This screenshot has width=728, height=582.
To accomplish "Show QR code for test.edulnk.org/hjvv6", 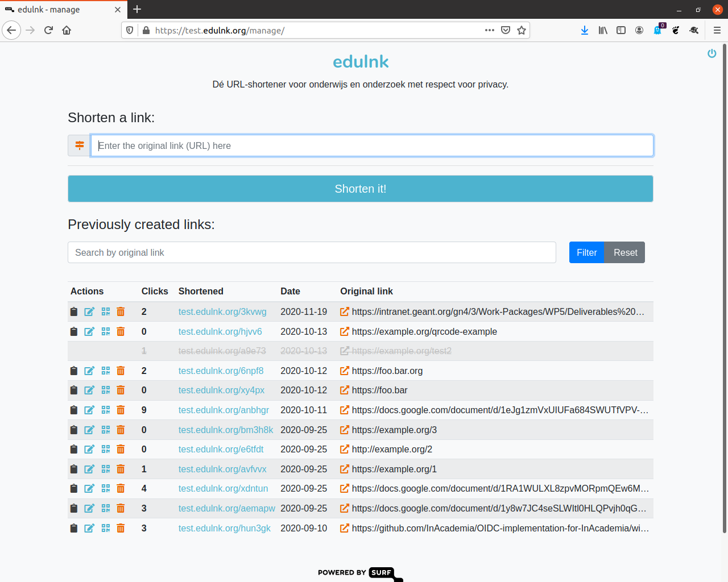I will 106,331.
